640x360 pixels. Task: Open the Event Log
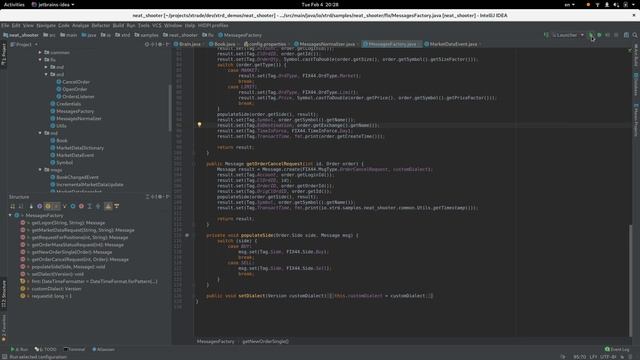(617, 349)
